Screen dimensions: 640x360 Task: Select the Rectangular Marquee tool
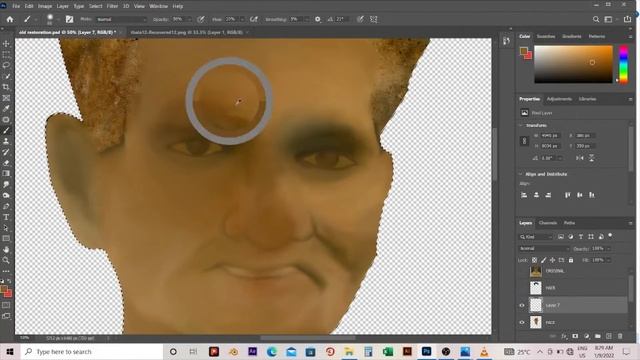click(x=6, y=54)
